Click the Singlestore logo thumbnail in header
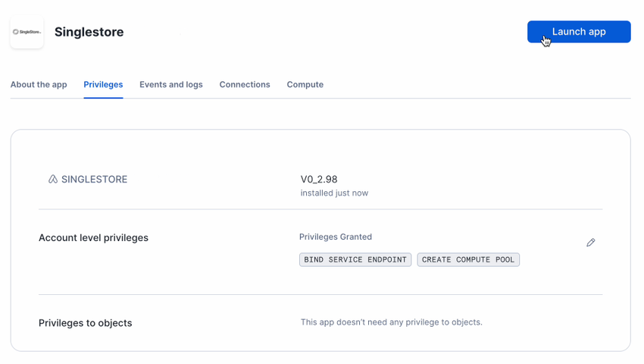The image size is (644, 364). click(x=27, y=32)
